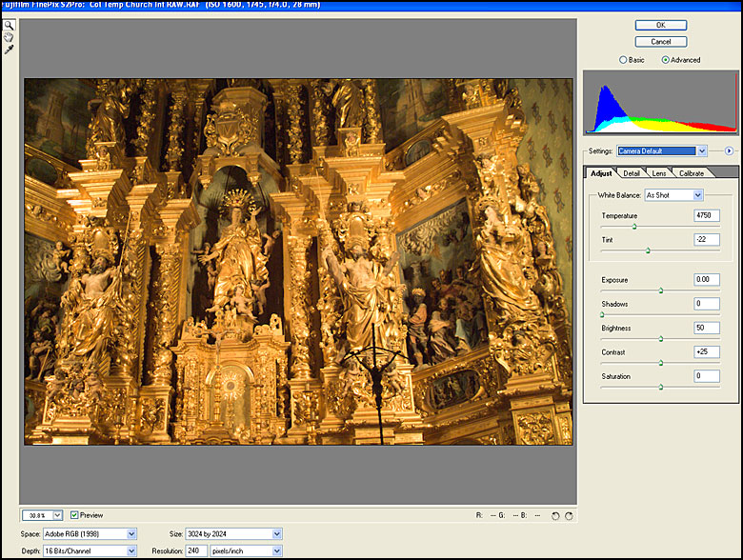Open the settings flyout menu arrow
The image size is (743, 560).
729,150
